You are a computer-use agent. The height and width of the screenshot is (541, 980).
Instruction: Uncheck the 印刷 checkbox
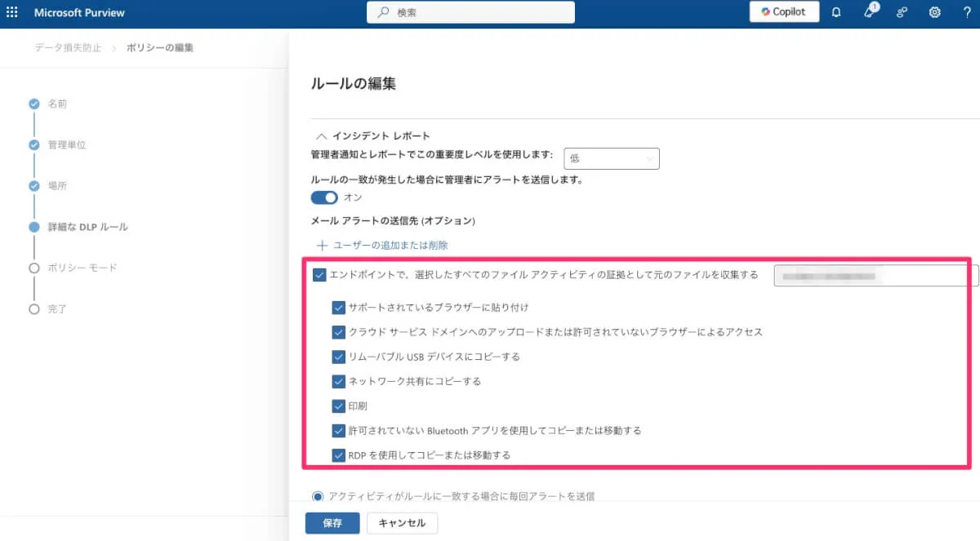pyautogui.click(x=338, y=406)
